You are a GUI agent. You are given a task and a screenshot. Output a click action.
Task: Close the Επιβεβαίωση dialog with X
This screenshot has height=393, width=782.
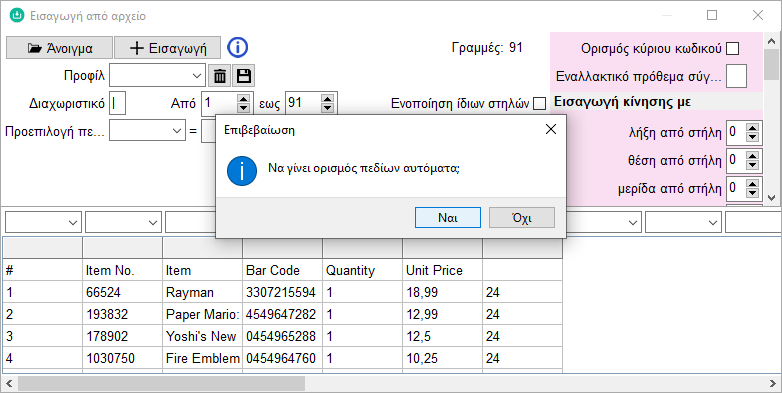click(551, 130)
